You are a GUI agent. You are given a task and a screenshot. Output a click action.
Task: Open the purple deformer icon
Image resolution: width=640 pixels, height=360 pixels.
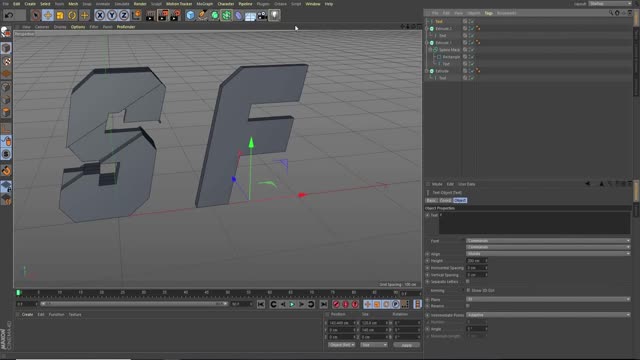(239, 16)
